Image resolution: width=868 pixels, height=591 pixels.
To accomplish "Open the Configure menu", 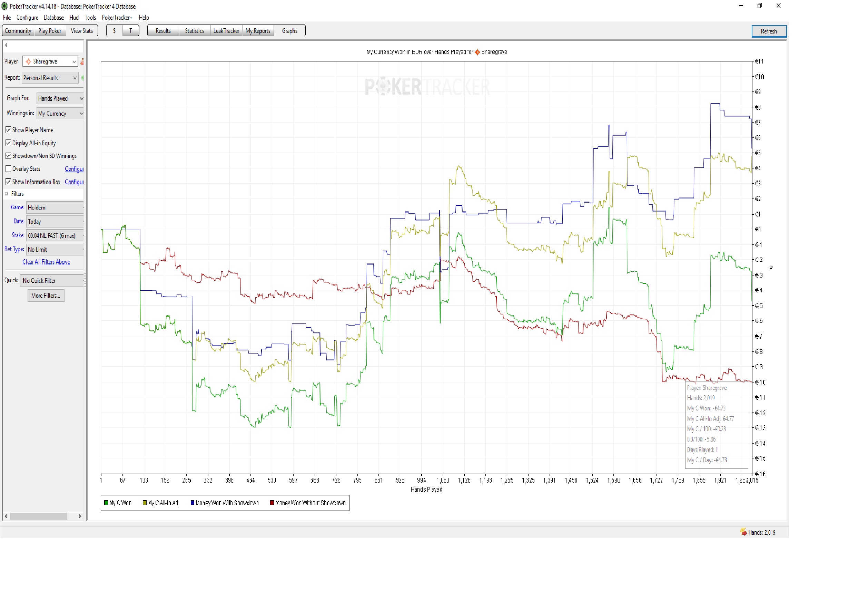I will click(27, 17).
